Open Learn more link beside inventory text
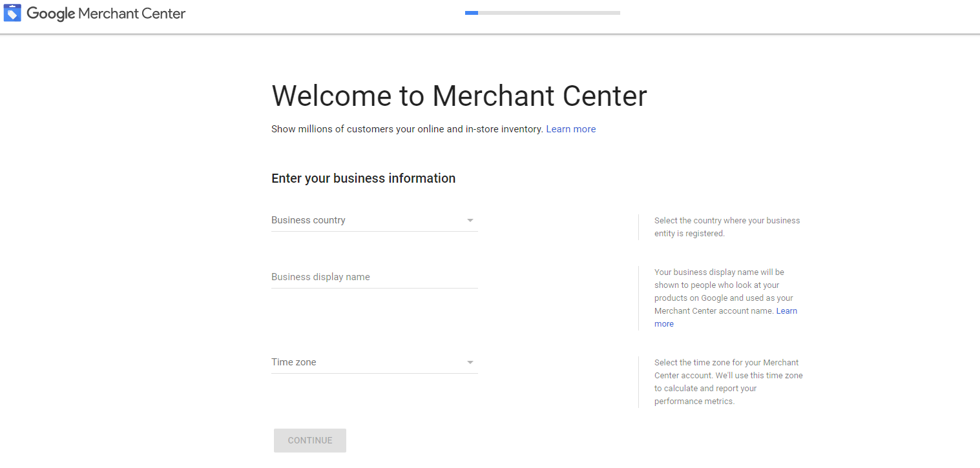The width and height of the screenshot is (980, 468). [x=571, y=129]
